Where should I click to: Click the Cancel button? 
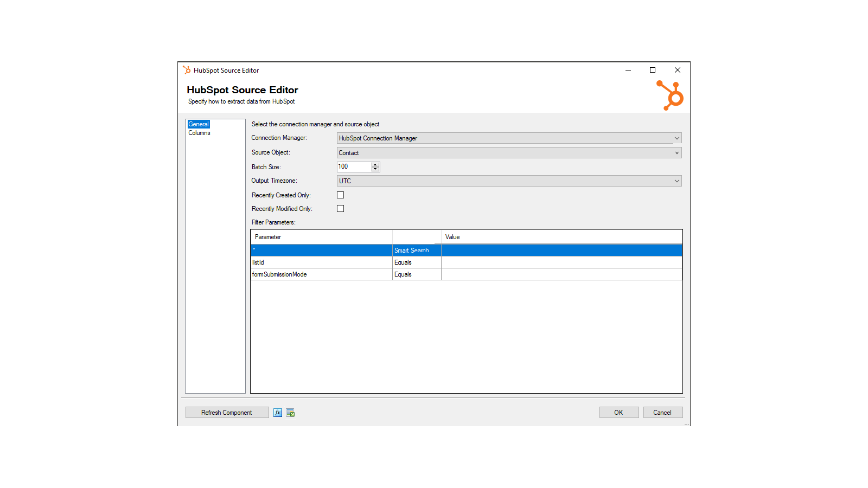663,413
